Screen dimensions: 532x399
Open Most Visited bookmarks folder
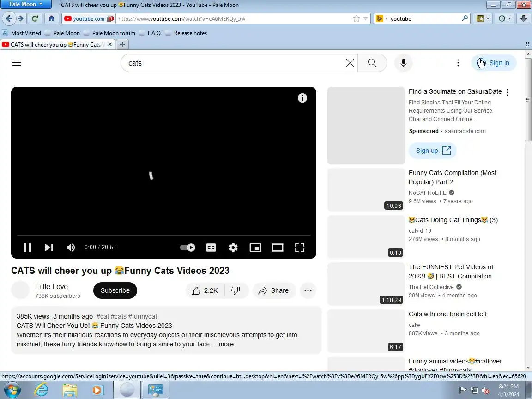point(22,33)
